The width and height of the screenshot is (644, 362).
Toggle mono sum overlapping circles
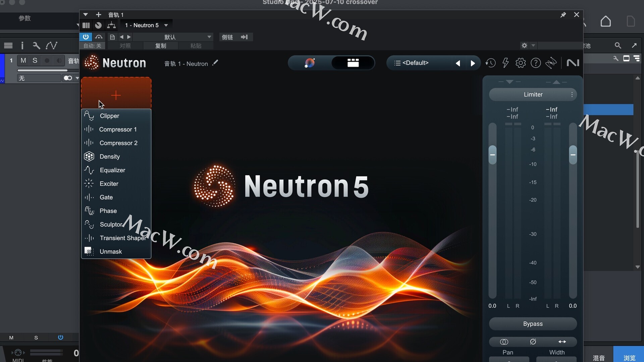coord(504,342)
